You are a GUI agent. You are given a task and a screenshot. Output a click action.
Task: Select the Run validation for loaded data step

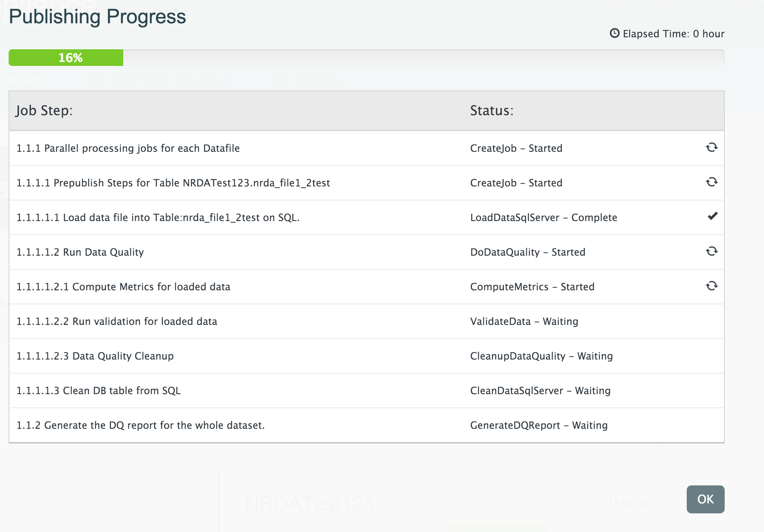117,321
